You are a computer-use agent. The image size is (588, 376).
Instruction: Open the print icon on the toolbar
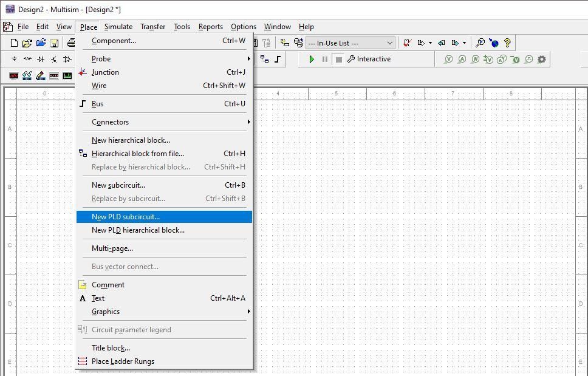(x=72, y=43)
